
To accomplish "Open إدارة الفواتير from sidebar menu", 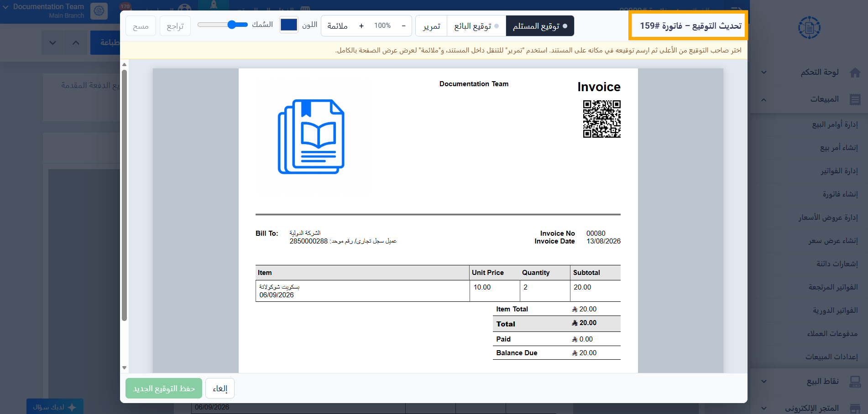I will [839, 171].
